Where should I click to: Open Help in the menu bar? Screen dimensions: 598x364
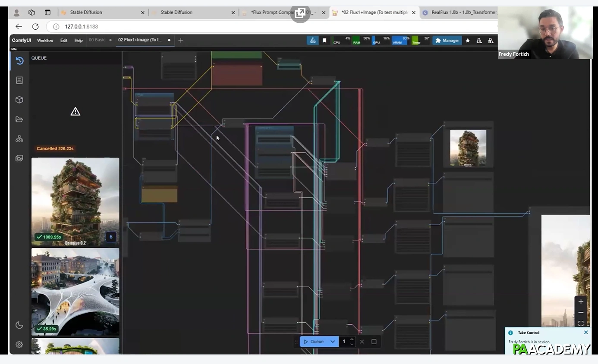click(x=79, y=40)
